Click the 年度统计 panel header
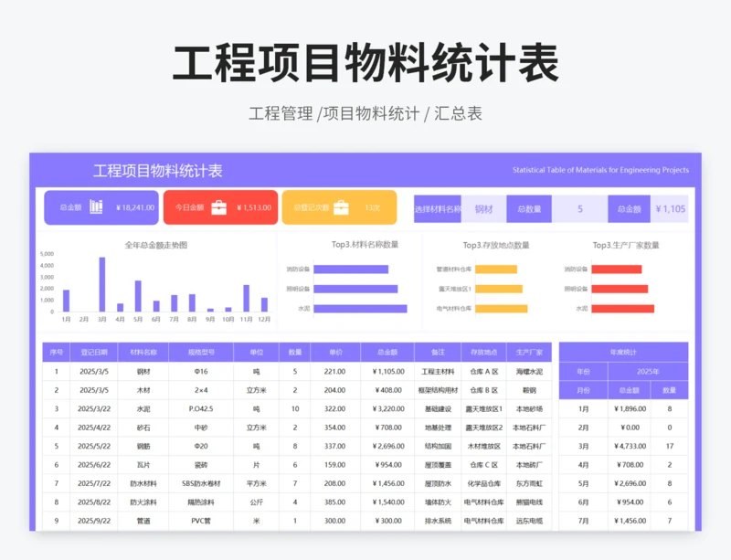This screenshot has width=731, height=560. [624, 352]
